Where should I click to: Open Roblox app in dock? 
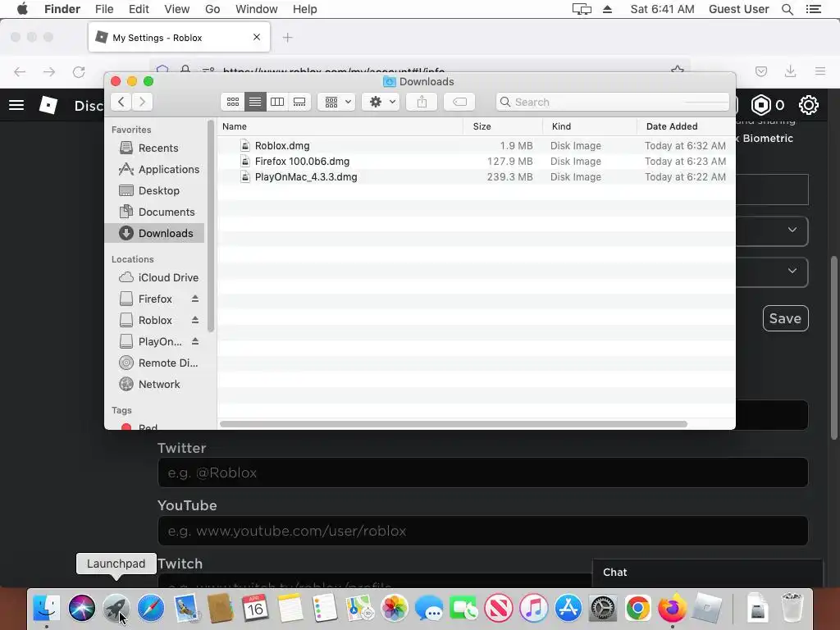click(707, 609)
